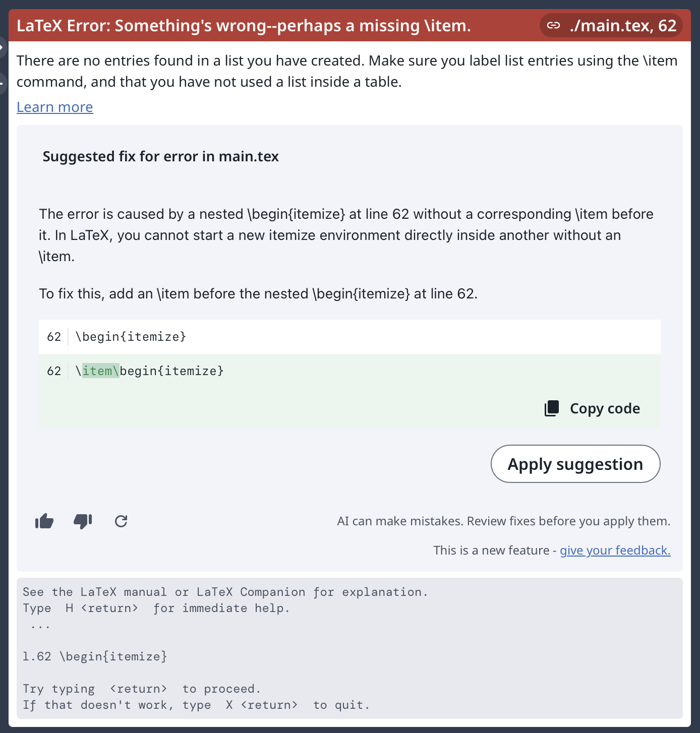Click the raw log line l.62 \begin{itemize}
The height and width of the screenshot is (733, 700).
95,656
